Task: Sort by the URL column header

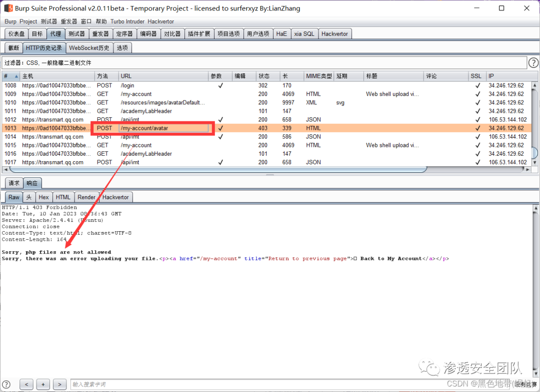Action: tap(163, 76)
